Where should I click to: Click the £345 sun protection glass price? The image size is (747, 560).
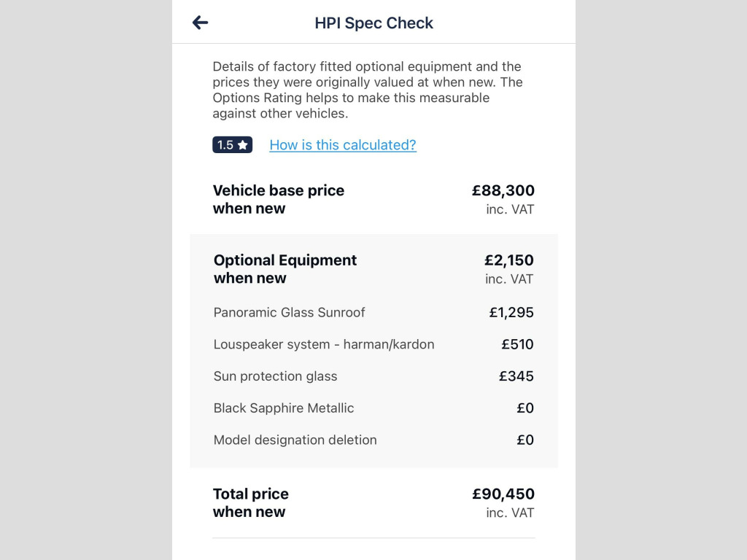pyautogui.click(x=516, y=376)
